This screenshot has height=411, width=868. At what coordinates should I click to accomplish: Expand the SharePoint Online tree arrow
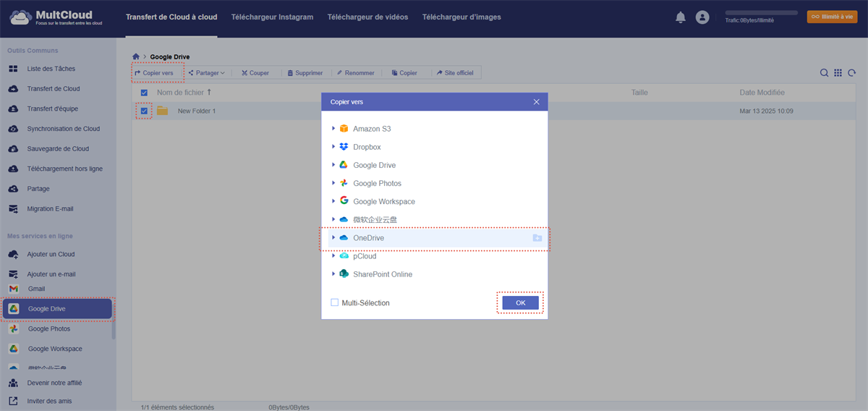point(333,274)
